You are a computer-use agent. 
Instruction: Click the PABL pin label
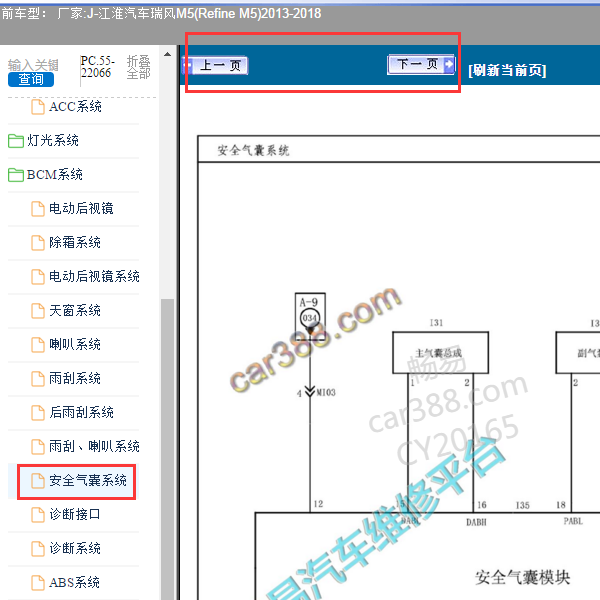pyautogui.click(x=573, y=521)
